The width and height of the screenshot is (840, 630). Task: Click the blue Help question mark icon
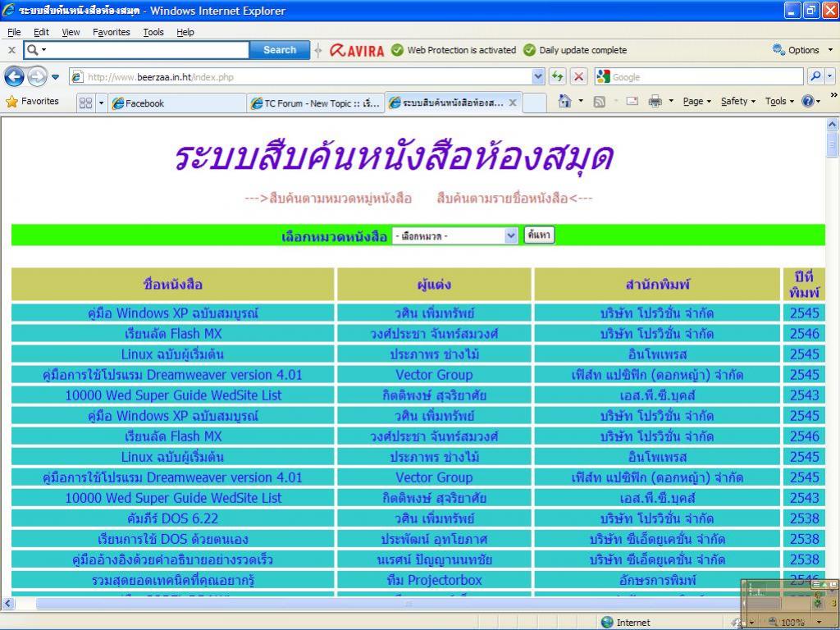pos(808,101)
